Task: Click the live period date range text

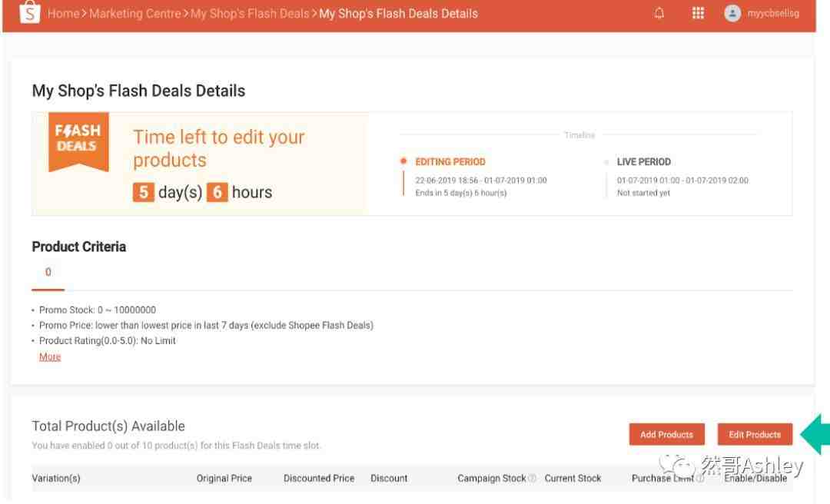Action: (x=682, y=181)
